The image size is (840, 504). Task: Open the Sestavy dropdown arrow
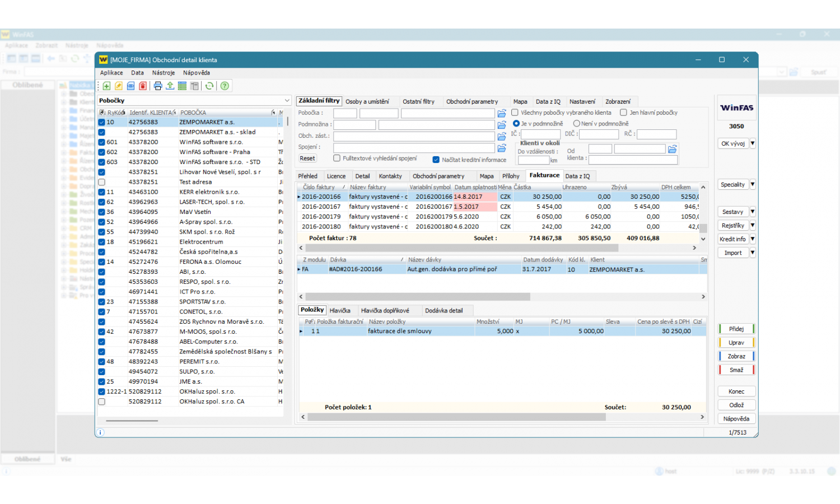753,212
